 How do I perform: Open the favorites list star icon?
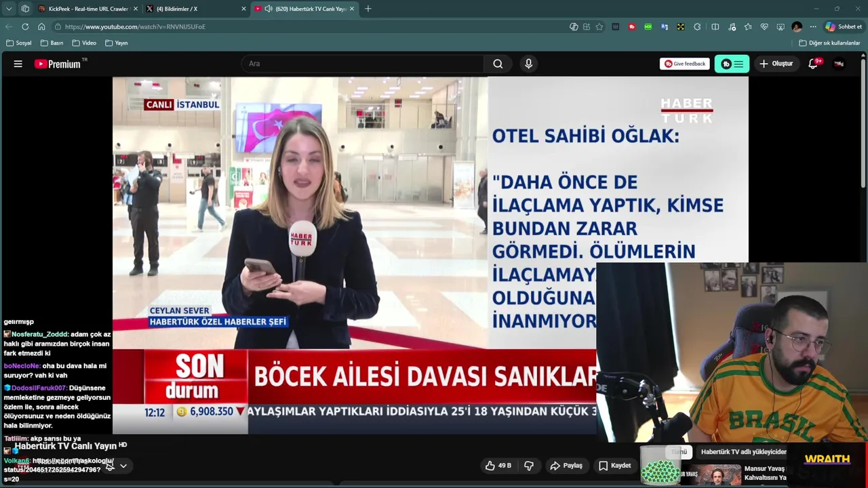[748, 26]
